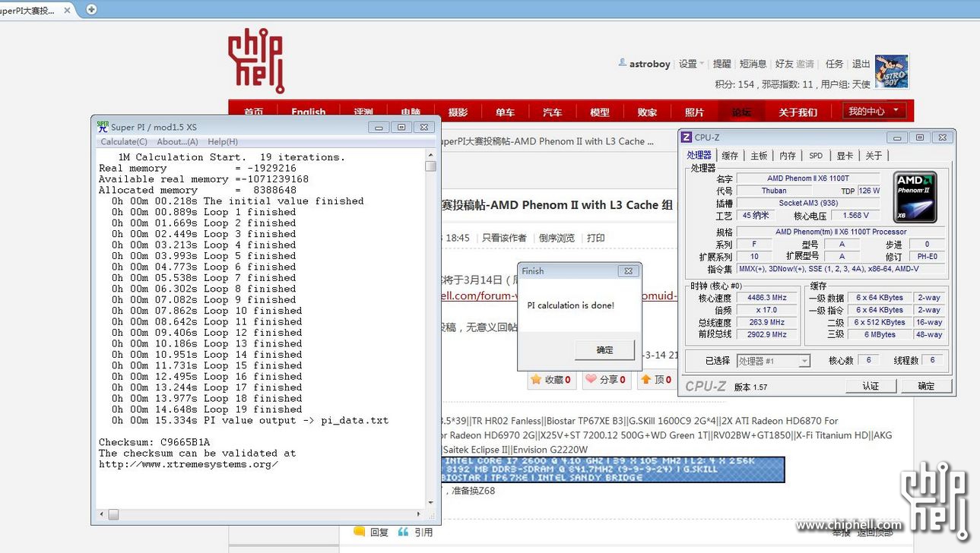Open the 任务 tasks link
The width and height of the screenshot is (980, 553).
835,64
